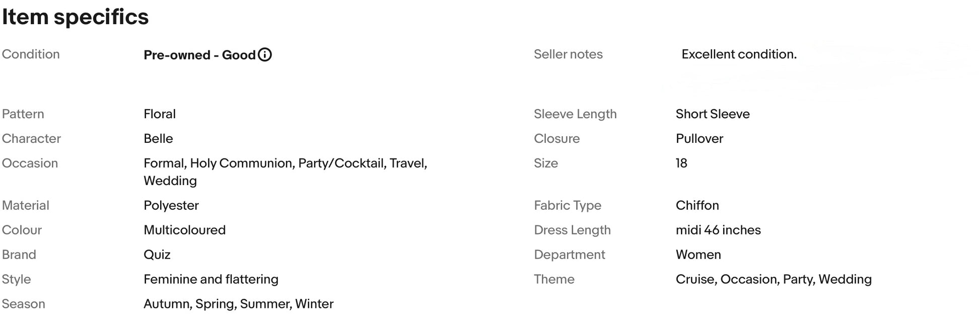Click the Fabric Type value Chiffon
980x331 pixels.
click(697, 205)
